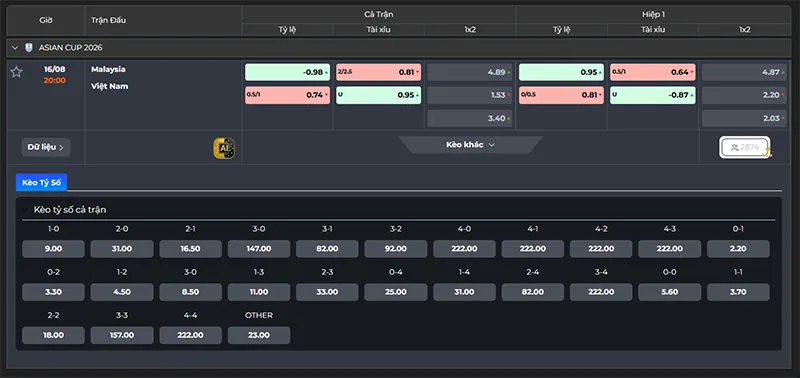
Task: Bet on score 0-2 at 3.30
Action: coord(54,292)
